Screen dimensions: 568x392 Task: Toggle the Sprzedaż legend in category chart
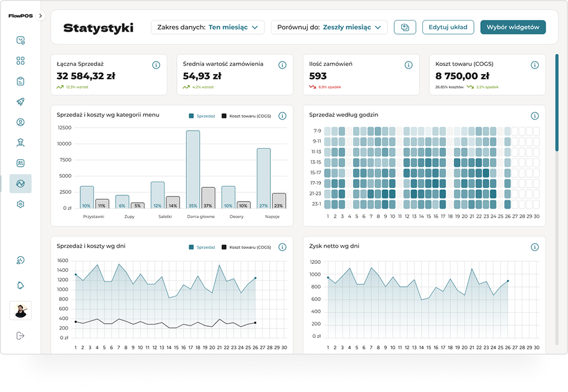pos(203,115)
